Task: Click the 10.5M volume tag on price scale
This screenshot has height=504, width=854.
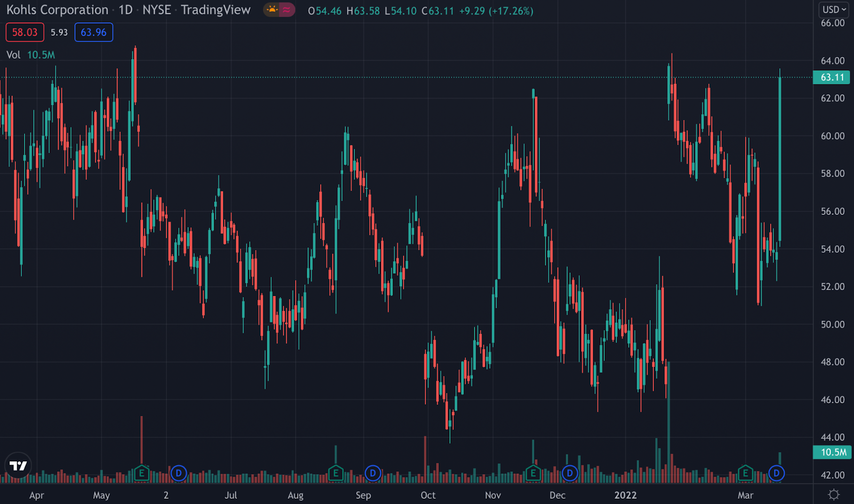Action: [832, 452]
